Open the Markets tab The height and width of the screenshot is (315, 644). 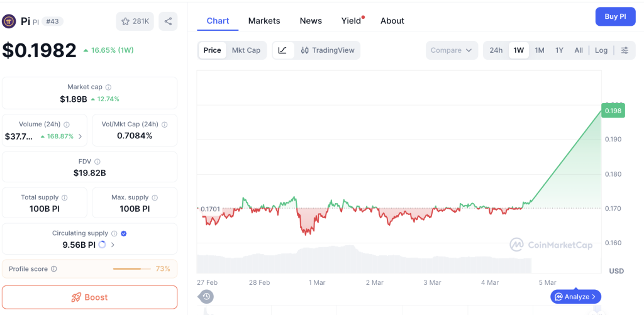pyautogui.click(x=264, y=21)
